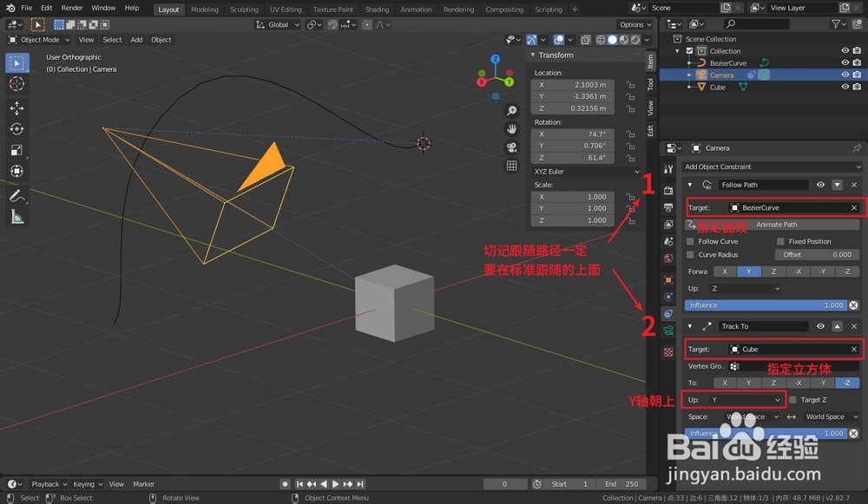The width and height of the screenshot is (868, 504).
Task: Open the Object Constraint properties tab
Action: coord(668,314)
